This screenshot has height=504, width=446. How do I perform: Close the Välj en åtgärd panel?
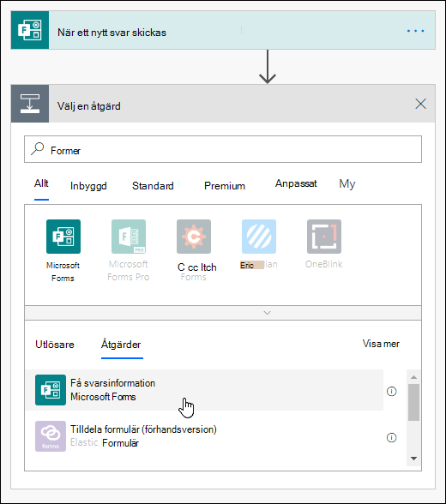tap(420, 104)
